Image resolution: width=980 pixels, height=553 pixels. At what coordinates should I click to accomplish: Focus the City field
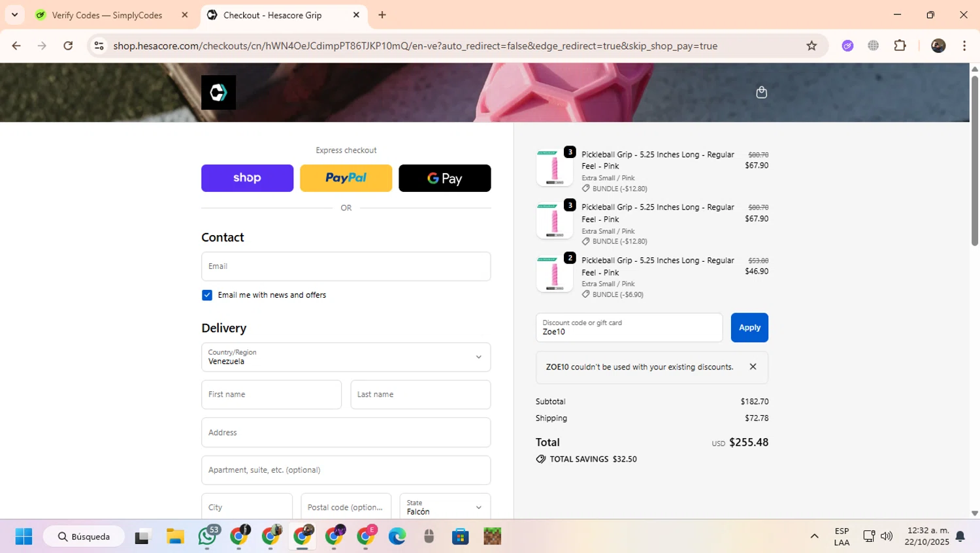[247, 507]
